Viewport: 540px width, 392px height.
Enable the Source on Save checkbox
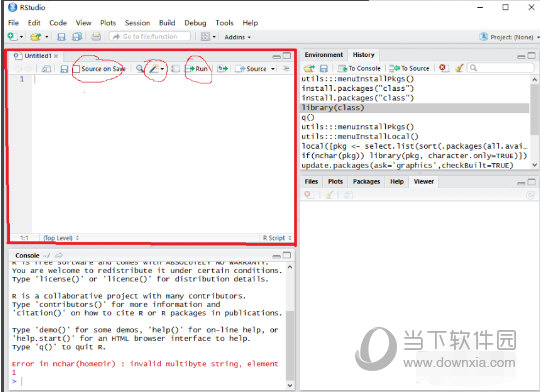coord(76,69)
